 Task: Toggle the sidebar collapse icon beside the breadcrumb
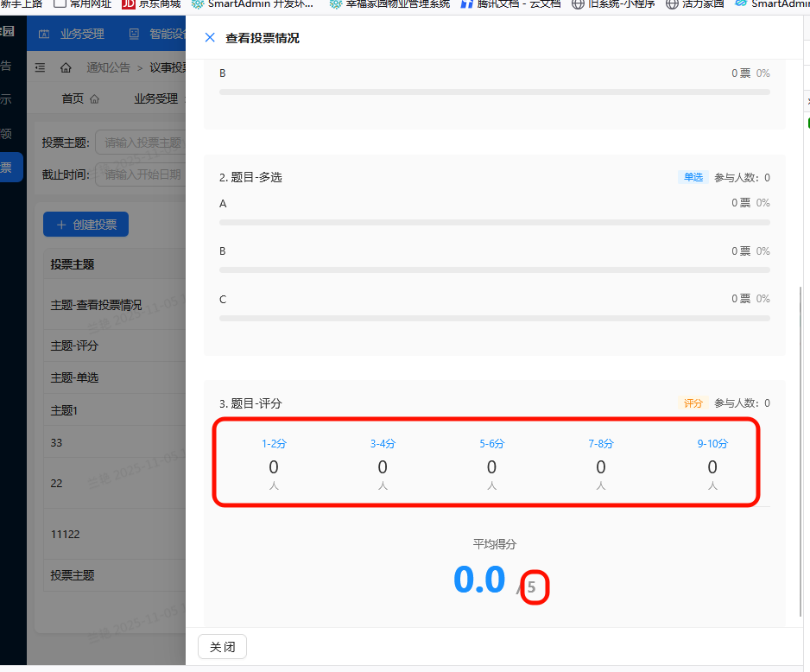(x=40, y=67)
